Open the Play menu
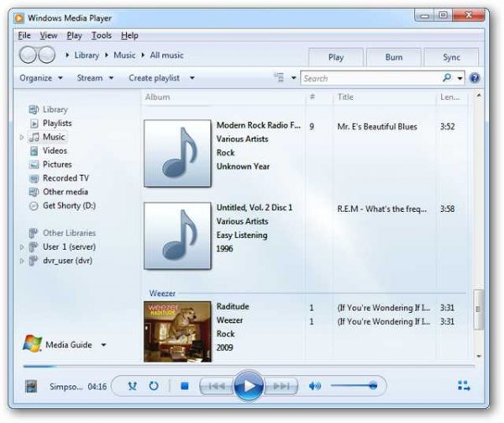Image resolution: width=504 pixels, height=423 pixels. (x=74, y=35)
